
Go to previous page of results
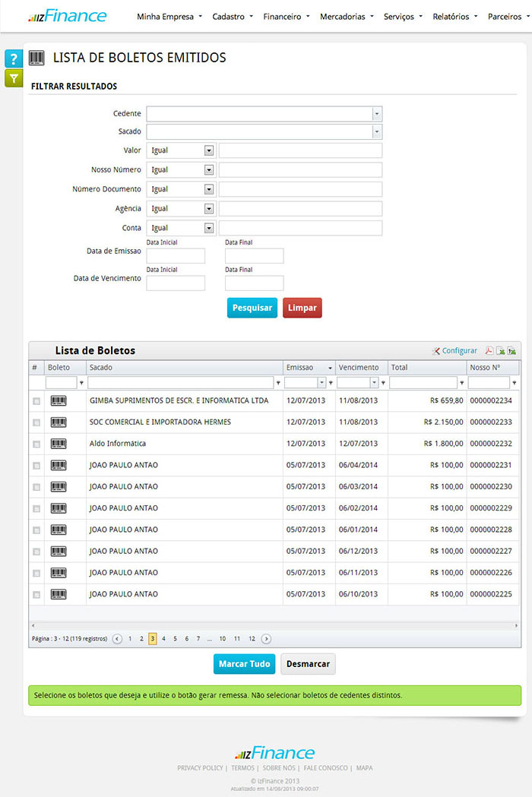[x=117, y=639]
